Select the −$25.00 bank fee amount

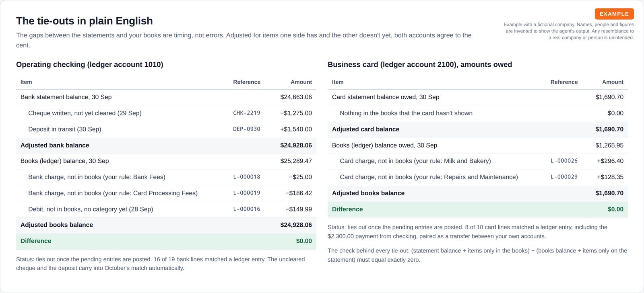tap(300, 177)
